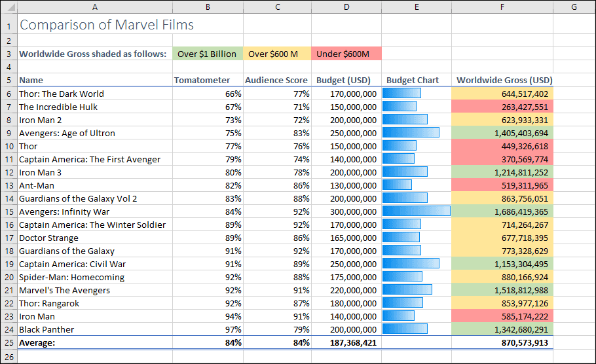
Task: Click The Incredible Hulk's red gross cell
Action: (x=503, y=107)
